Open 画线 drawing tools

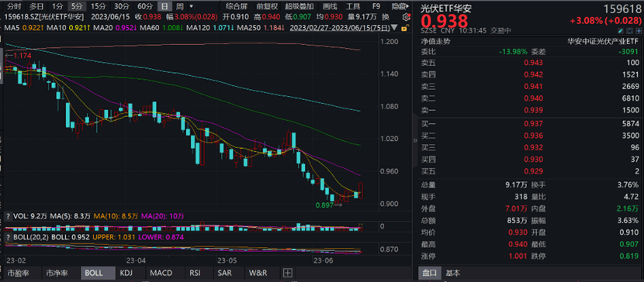pyautogui.click(x=330, y=6)
